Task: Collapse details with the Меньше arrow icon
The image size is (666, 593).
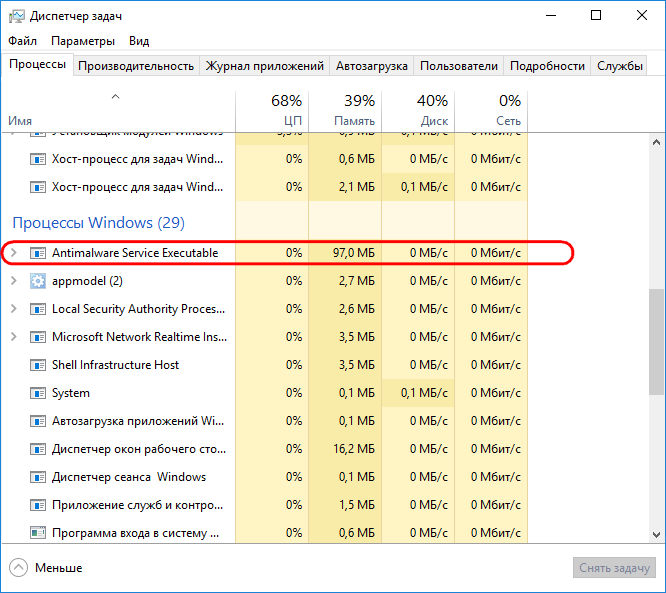Action: click(18, 568)
